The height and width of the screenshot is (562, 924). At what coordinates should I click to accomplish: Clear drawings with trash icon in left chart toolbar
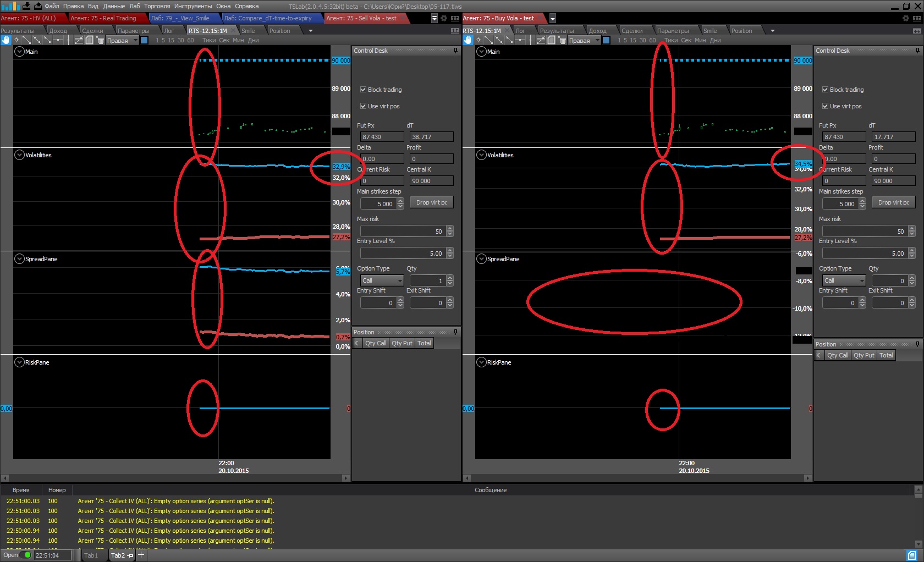click(x=100, y=40)
